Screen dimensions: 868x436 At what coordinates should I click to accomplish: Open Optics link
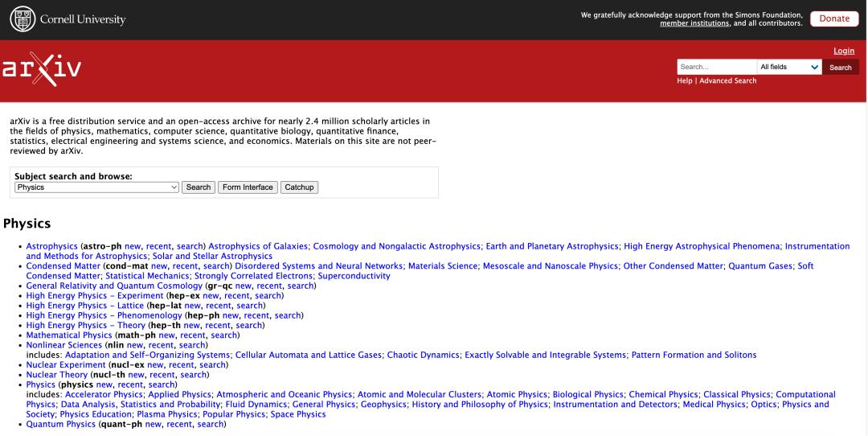click(764, 405)
